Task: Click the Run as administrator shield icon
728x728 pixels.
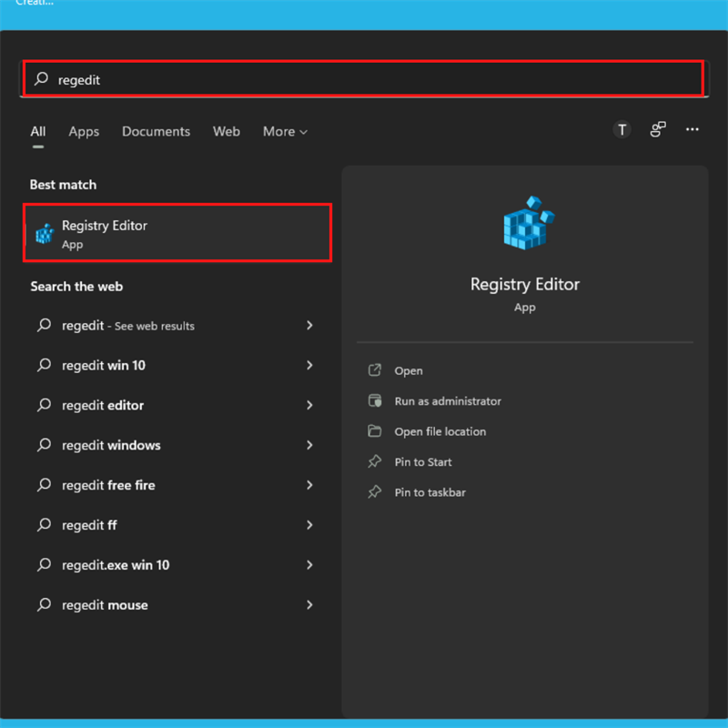Action: pyautogui.click(x=375, y=400)
